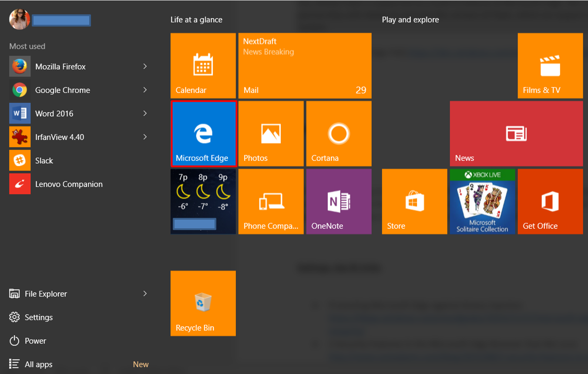
Task: Open the Films & TV tile
Action: 550,66
